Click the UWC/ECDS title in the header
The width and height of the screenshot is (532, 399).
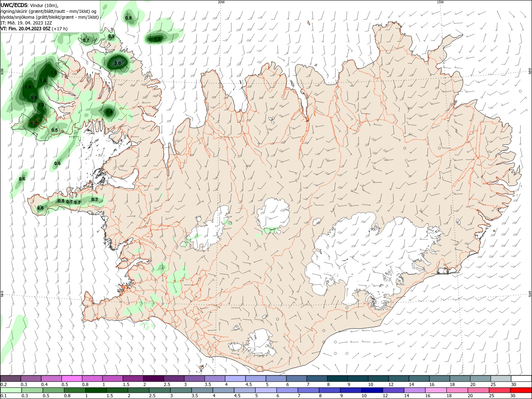point(15,5)
